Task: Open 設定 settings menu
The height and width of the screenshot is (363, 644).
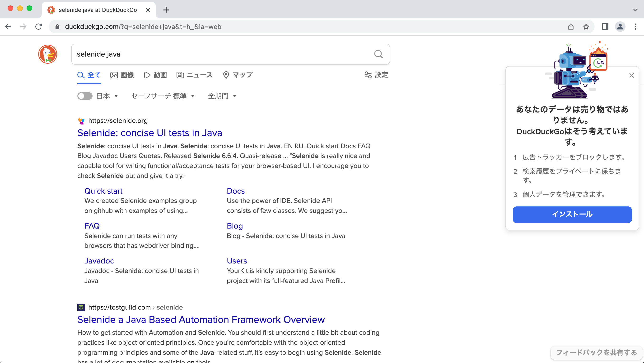Action: (x=376, y=75)
